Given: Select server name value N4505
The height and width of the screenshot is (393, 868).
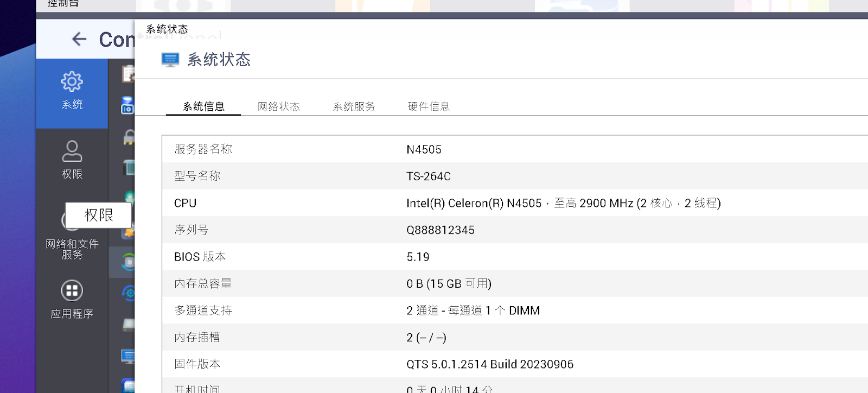Looking at the screenshot, I should coord(424,149).
